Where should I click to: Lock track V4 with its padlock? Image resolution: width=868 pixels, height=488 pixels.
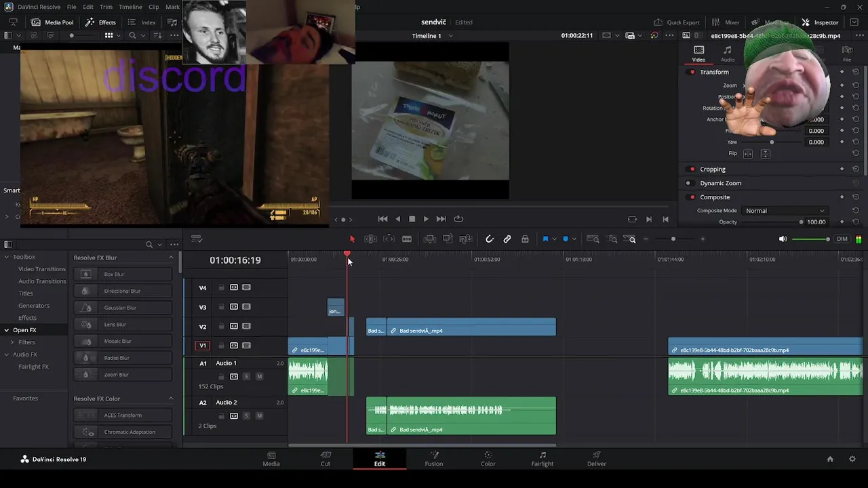(x=221, y=287)
